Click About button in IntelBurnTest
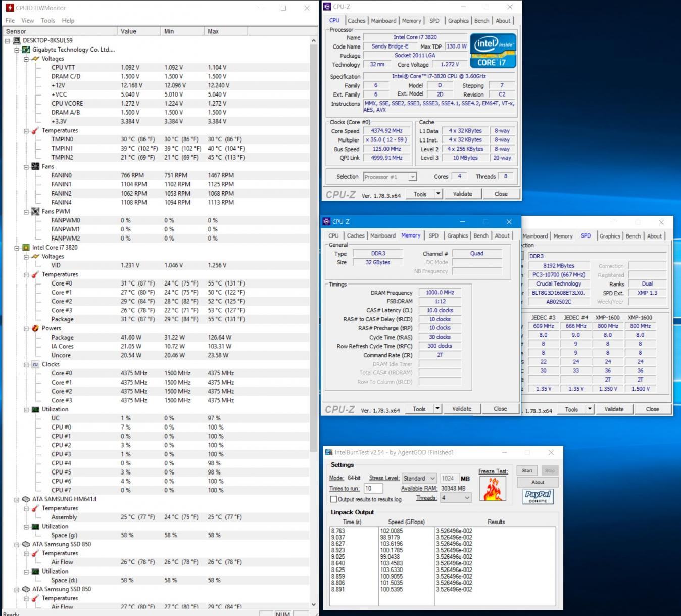Screen dimensions: 681x616 point(538,482)
